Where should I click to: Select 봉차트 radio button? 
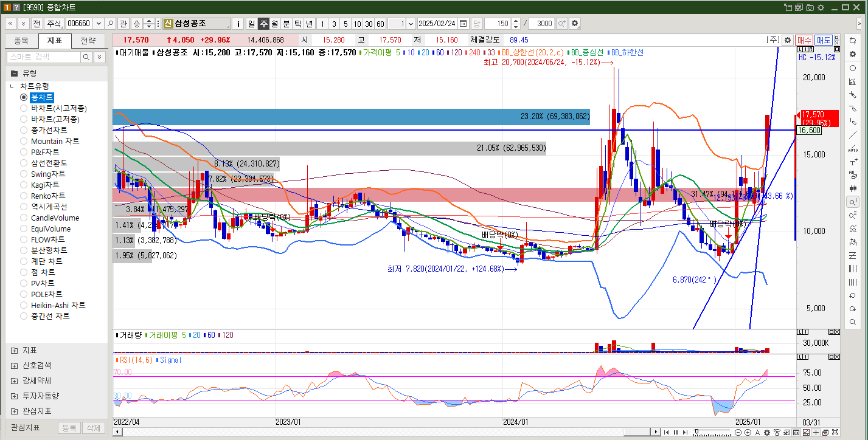pos(24,97)
